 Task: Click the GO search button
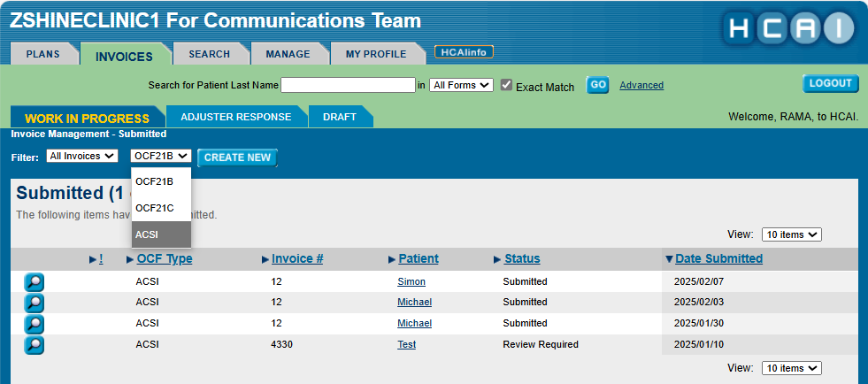[597, 85]
